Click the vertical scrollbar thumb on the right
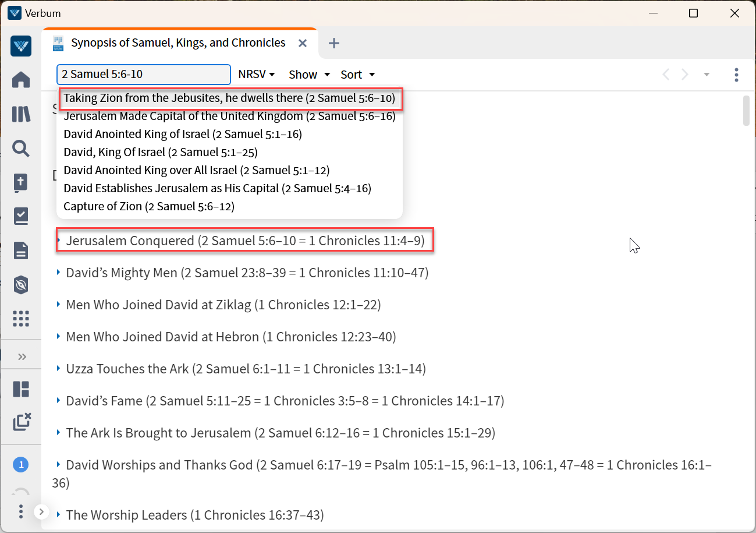The width and height of the screenshot is (756, 533). [x=747, y=111]
